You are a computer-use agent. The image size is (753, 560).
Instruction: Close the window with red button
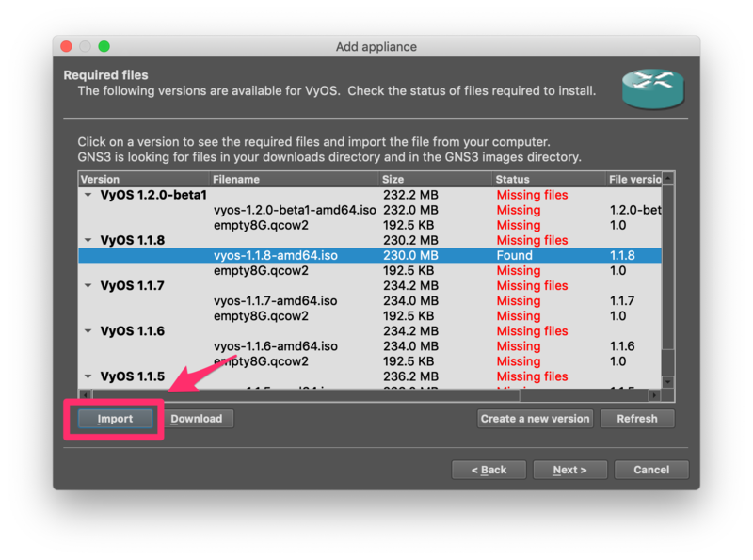pyautogui.click(x=66, y=46)
